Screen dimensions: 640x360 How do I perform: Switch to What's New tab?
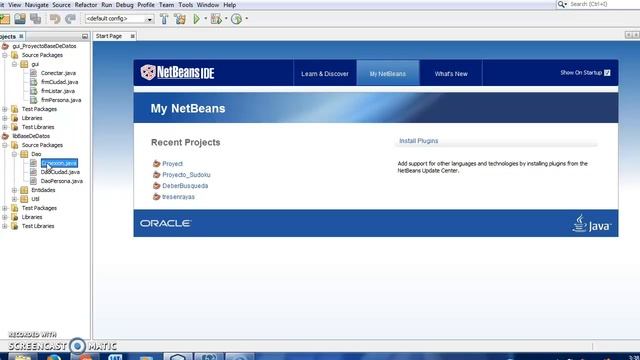tap(451, 73)
